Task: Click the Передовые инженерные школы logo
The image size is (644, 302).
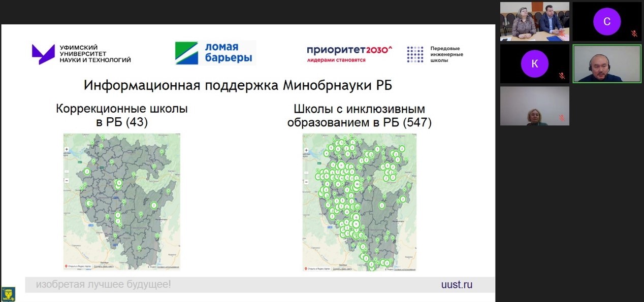Action: pyautogui.click(x=435, y=54)
